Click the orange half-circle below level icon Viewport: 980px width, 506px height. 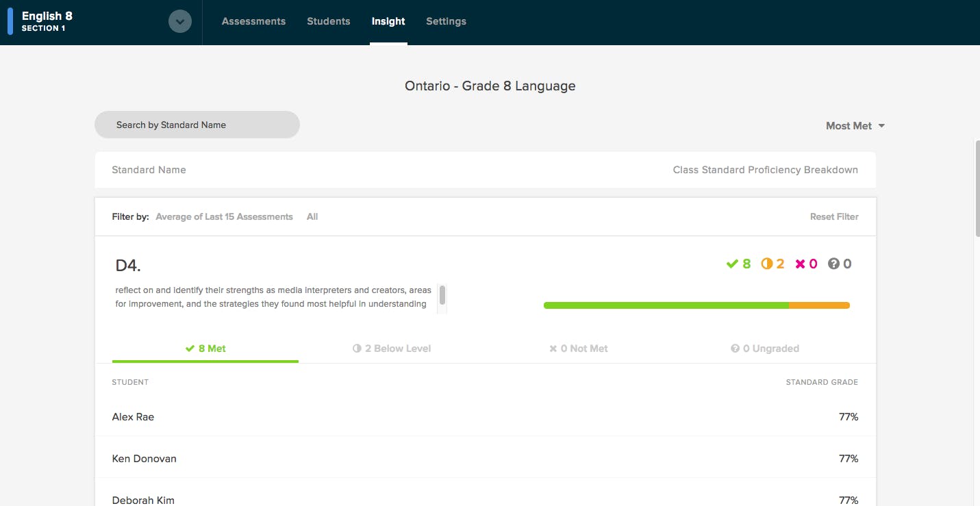(767, 264)
